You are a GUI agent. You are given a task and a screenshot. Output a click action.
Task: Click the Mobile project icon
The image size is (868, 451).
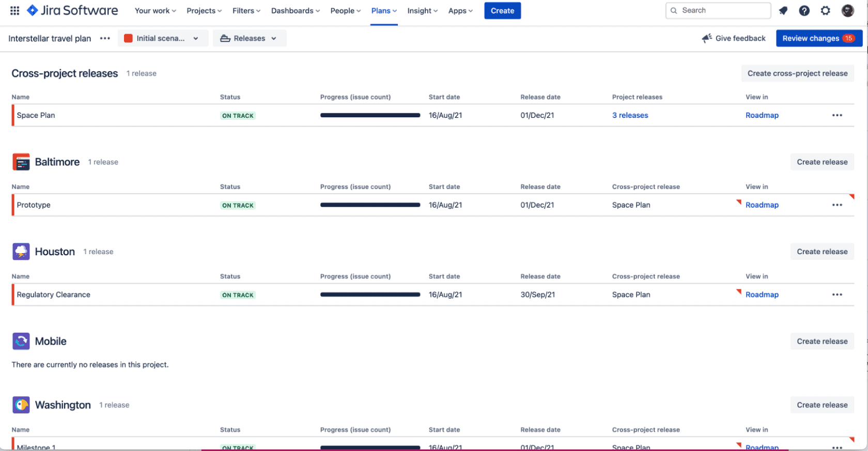point(21,341)
